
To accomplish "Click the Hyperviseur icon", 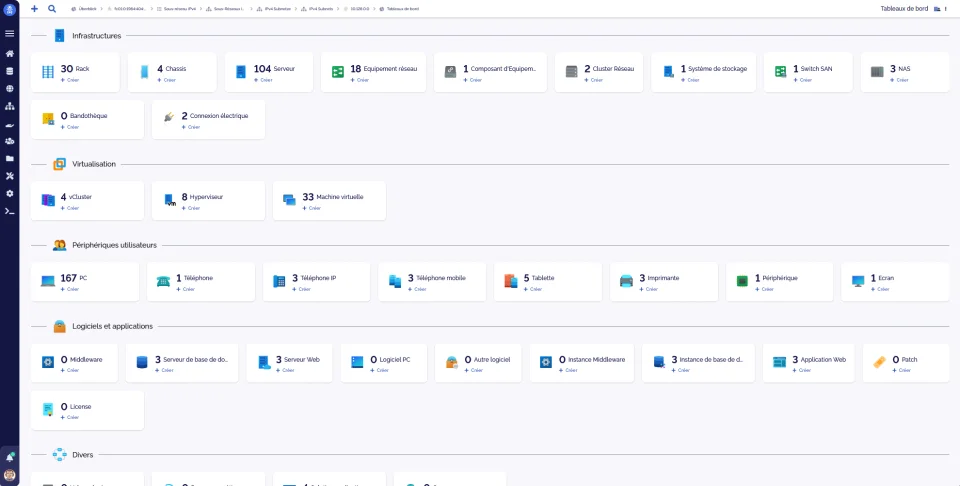I will tap(170, 200).
